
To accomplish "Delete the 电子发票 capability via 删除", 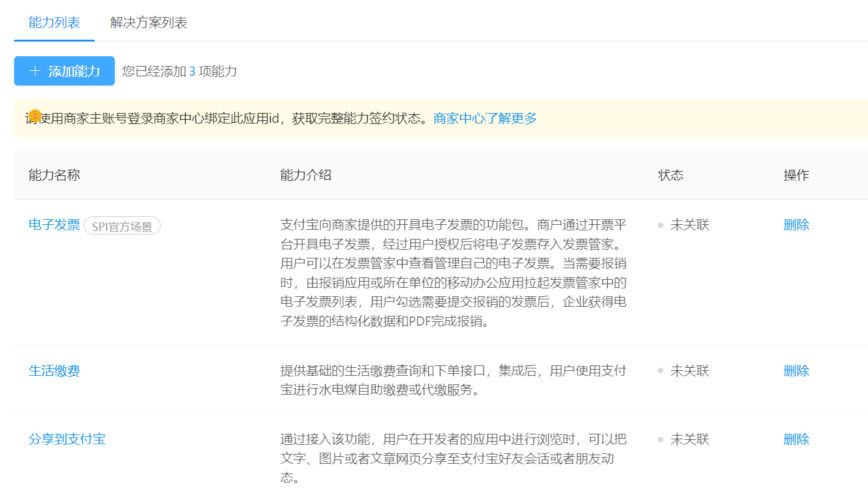I will pos(796,224).
